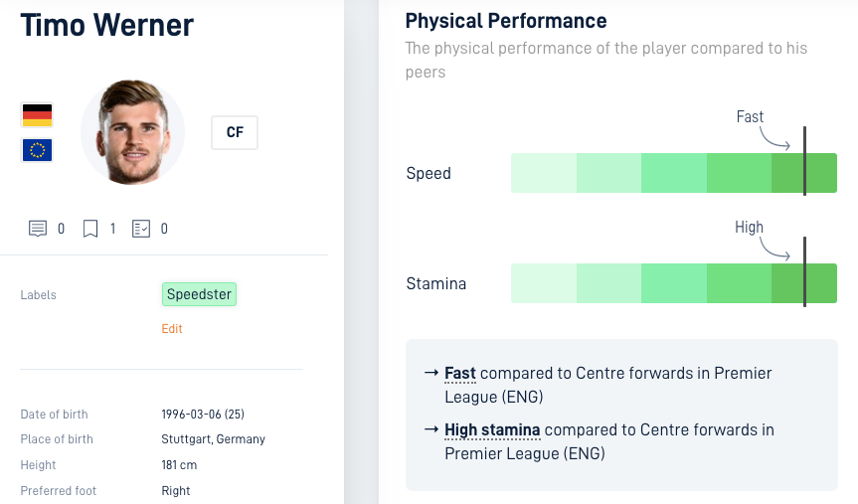This screenshot has width=858, height=504.
Task: Click the lightest segment of the Speed bar
Action: click(x=544, y=173)
